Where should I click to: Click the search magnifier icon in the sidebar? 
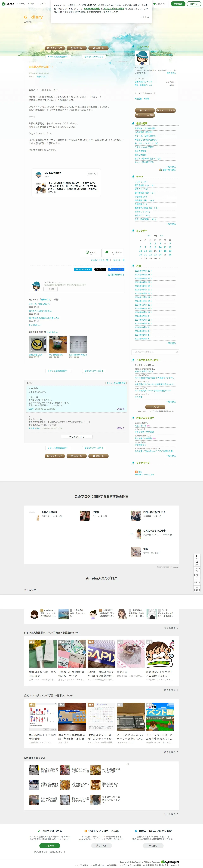176,352
